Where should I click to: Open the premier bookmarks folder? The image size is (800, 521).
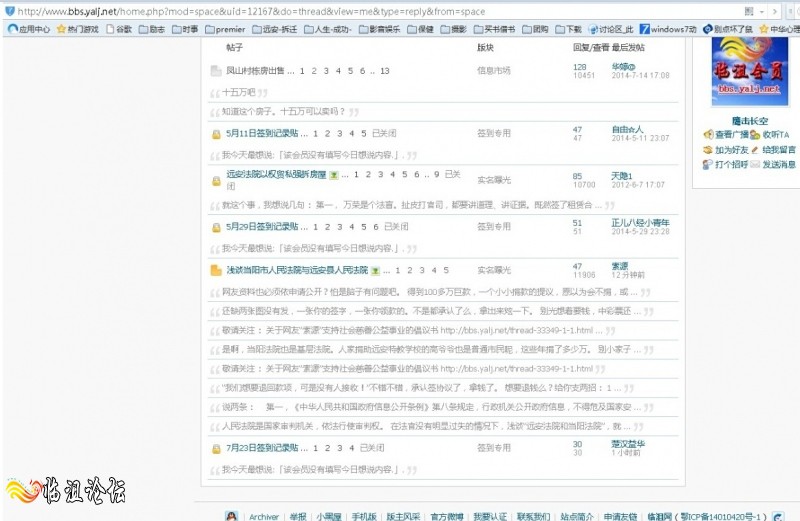[230, 30]
